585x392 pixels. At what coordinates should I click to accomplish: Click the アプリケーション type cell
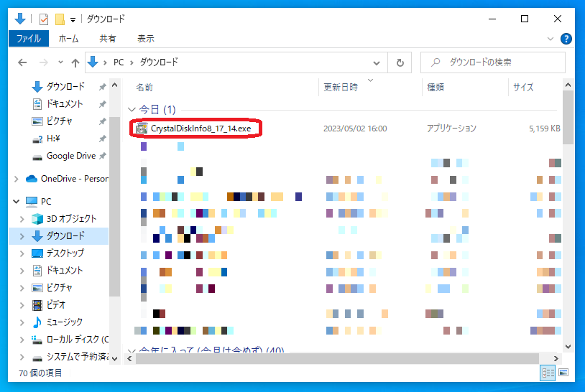(451, 129)
